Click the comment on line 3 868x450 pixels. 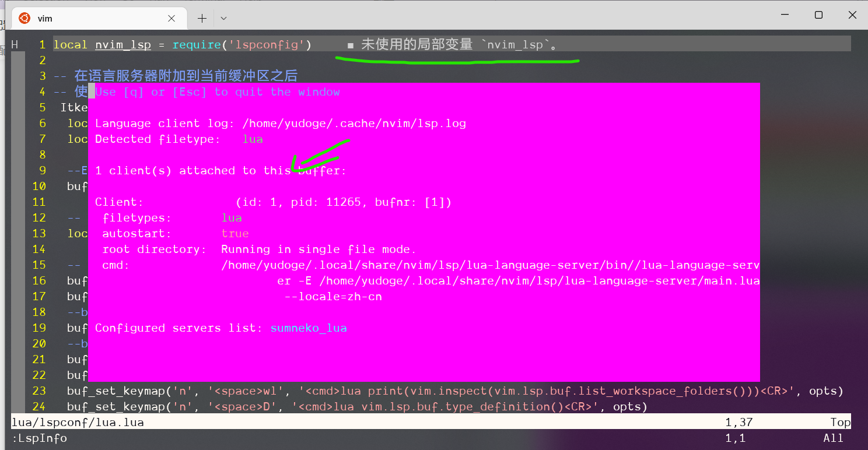pos(176,76)
